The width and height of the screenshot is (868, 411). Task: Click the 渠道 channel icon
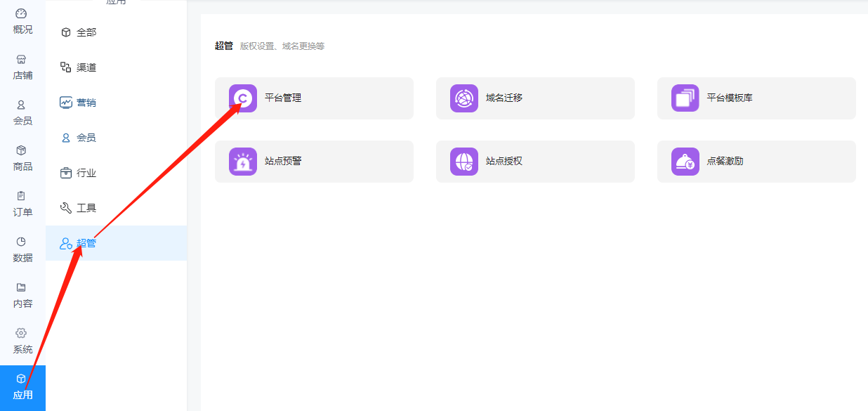pos(66,67)
